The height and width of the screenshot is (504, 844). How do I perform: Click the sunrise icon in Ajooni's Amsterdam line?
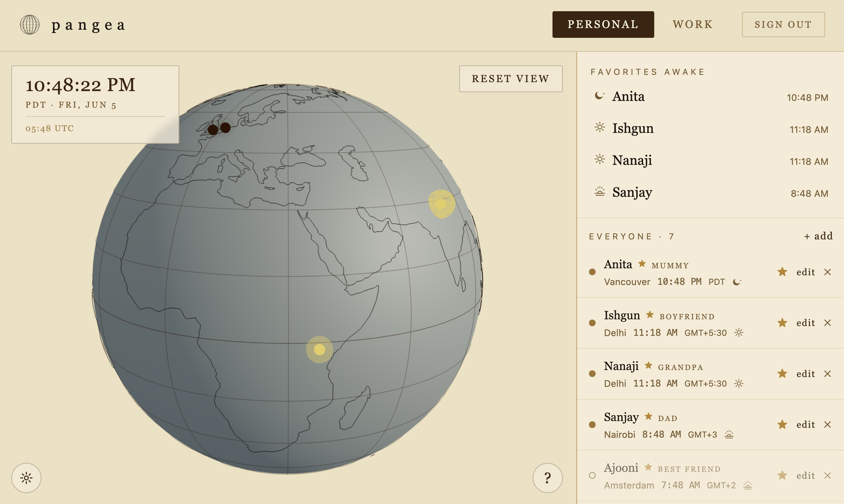748,485
